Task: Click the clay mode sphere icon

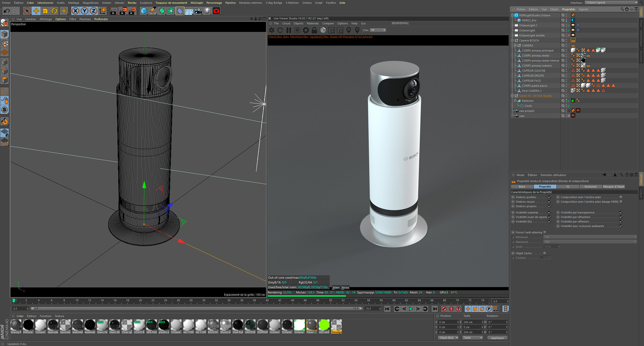Action: coord(323,30)
